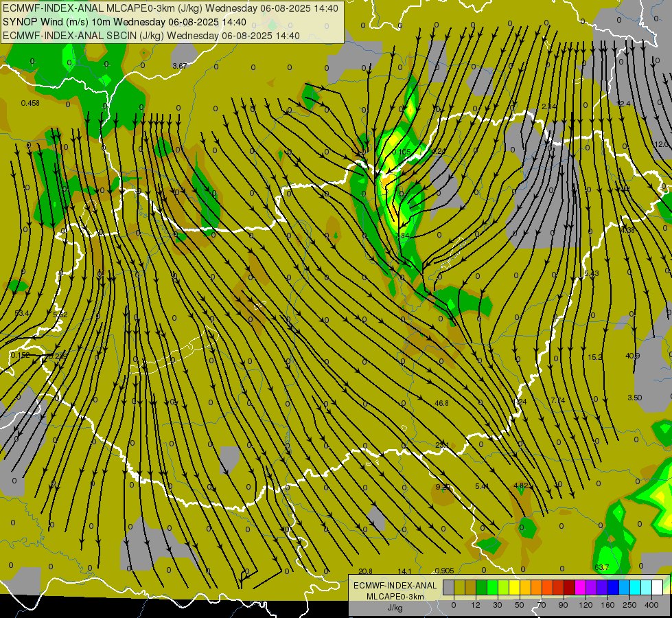The image size is (672, 618).
Task: Click the legend scale label '250'
Action: 629,605
